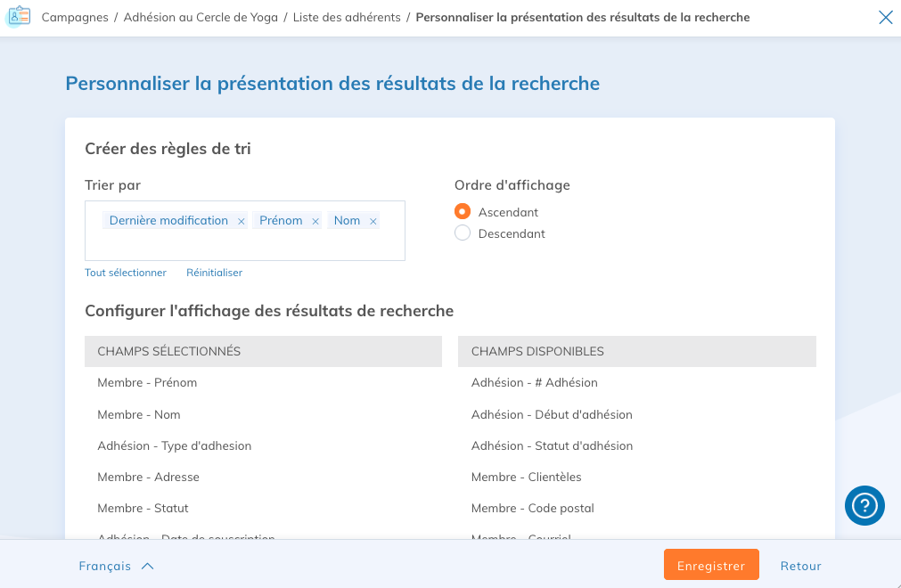Open Campagnes from the breadcrumb
Screen dimensions: 901x588
pyautogui.click(x=74, y=16)
